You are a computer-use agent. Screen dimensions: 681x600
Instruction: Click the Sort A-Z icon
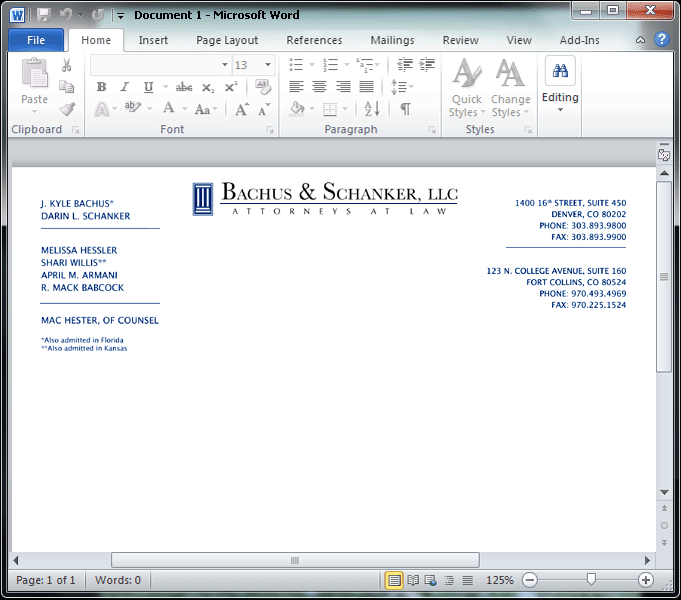(372, 109)
